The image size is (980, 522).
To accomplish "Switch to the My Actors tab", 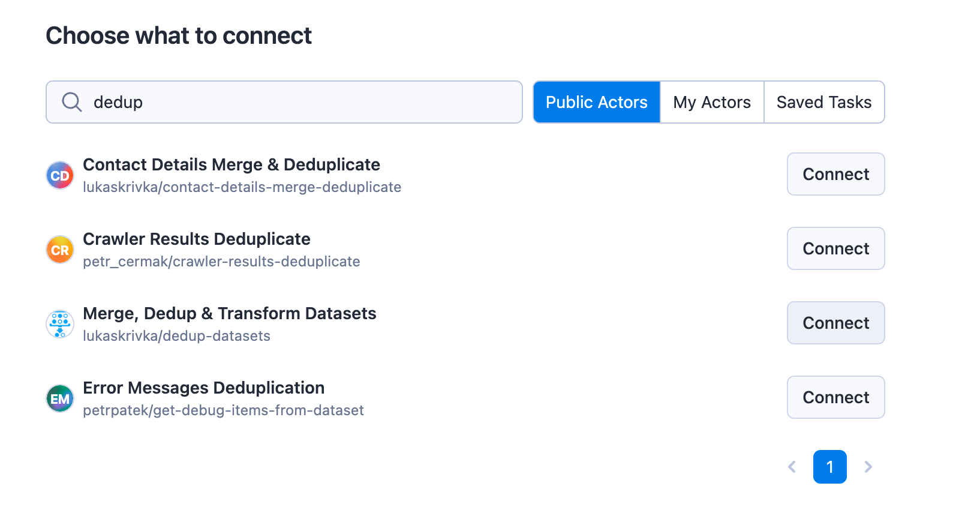I will point(712,102).
